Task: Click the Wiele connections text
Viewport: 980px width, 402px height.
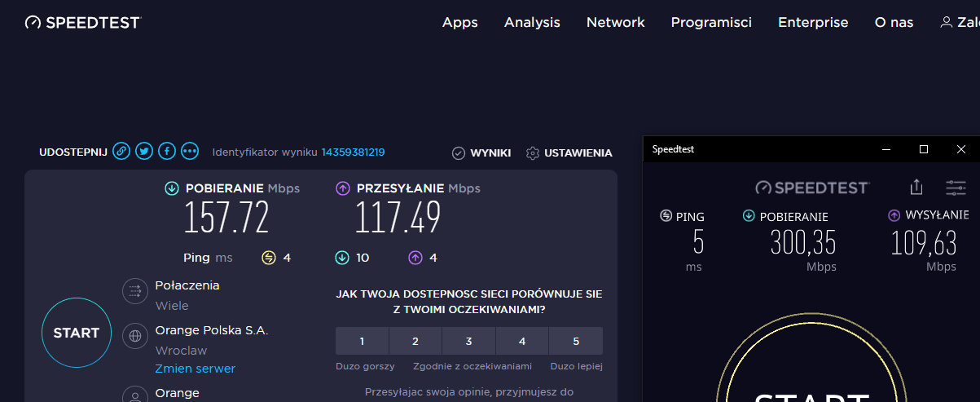Action: pos(172,306)
